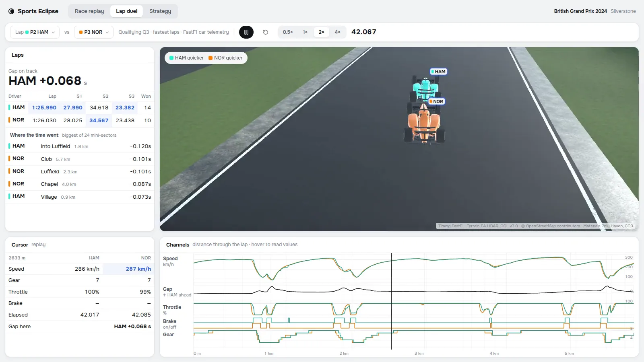Click the 'NOR quicker' legend swatch
Image resolution: width=644 pixels, height=362 pixels.
click(211, 58)
